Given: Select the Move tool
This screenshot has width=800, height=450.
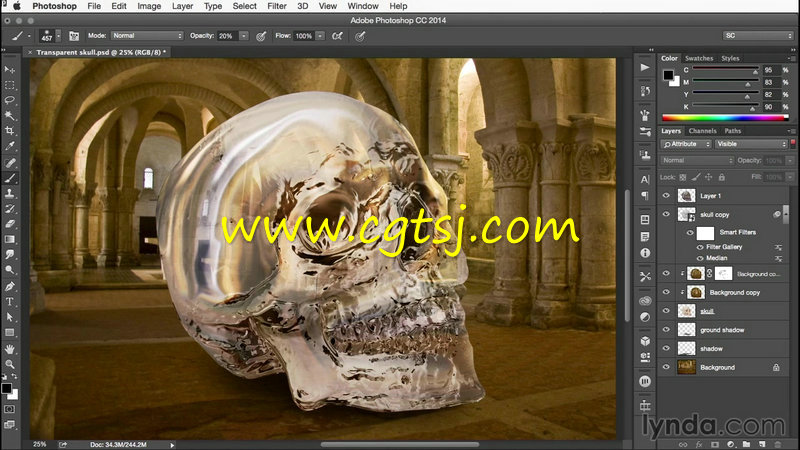Looking at the screenshot, I should 10,69.
